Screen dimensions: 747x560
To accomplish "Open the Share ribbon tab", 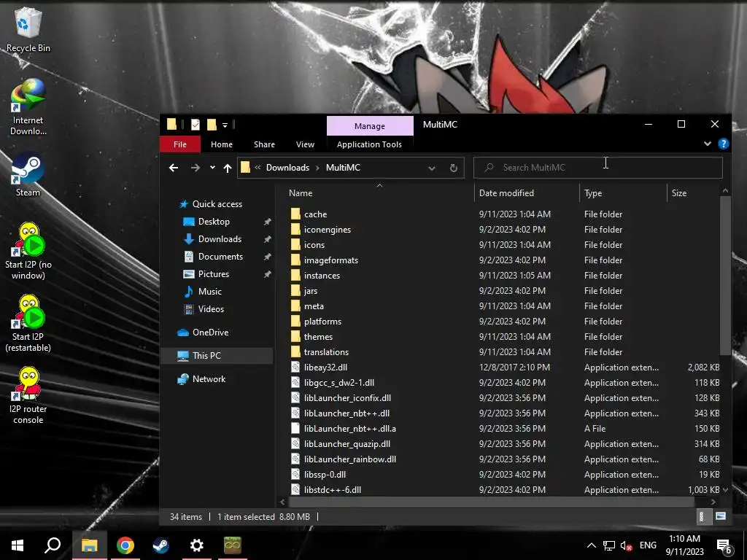I will pyautogui.click(x=264, y=144).
